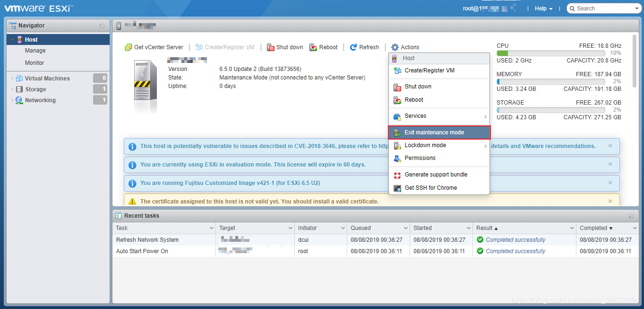This screenshot has width=644, height=309.
Task: Click the Refresh toolbar icon
Action: (x=353, y=47)
